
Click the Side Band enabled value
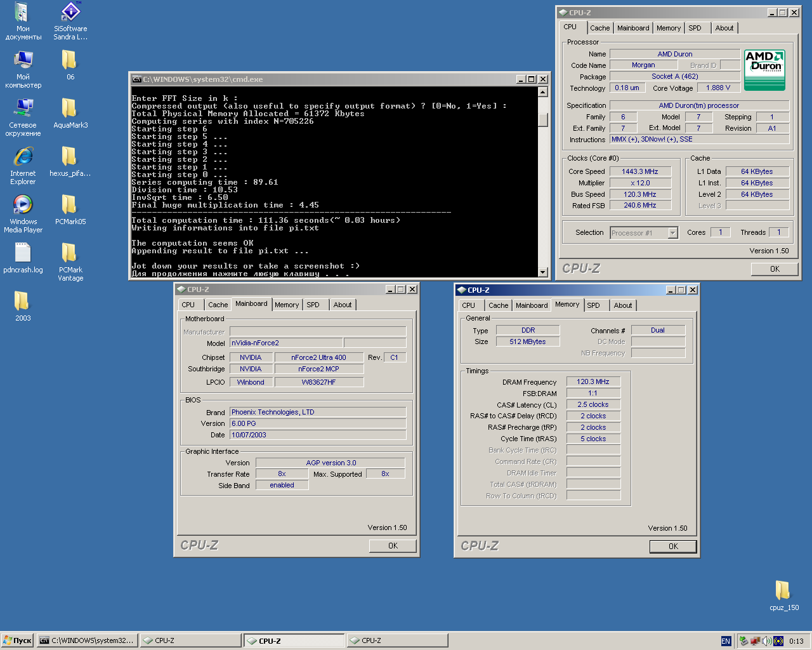coord(282,485)
